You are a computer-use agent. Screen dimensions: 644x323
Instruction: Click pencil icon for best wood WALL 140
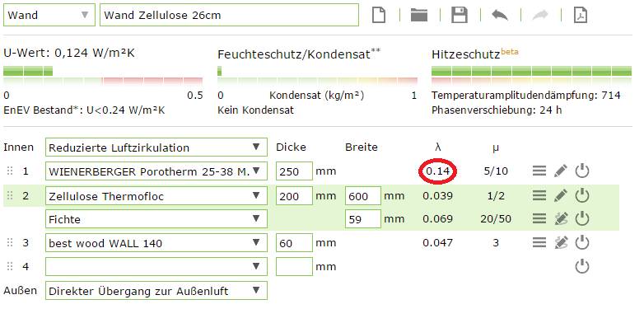[x=561, y=242]
